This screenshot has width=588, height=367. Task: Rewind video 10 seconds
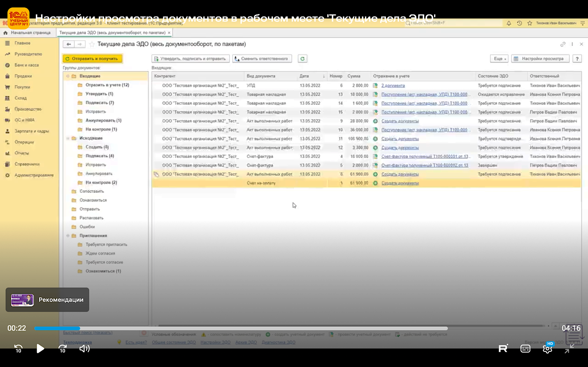(19, 349)
